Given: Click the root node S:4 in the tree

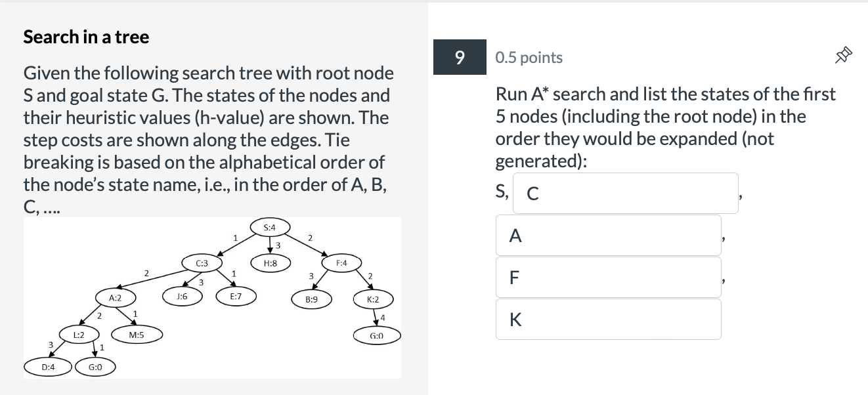Looking at the screenshot, I should click(269, 228).
